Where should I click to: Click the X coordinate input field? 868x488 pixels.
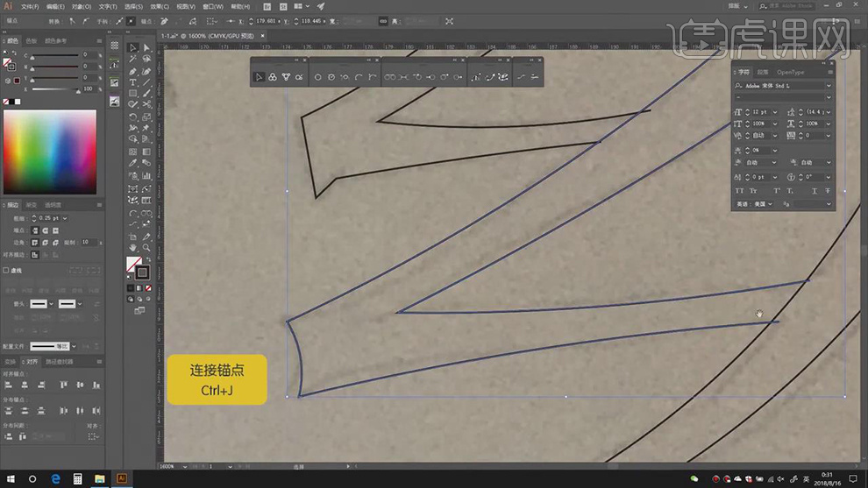tap(262, 21)
